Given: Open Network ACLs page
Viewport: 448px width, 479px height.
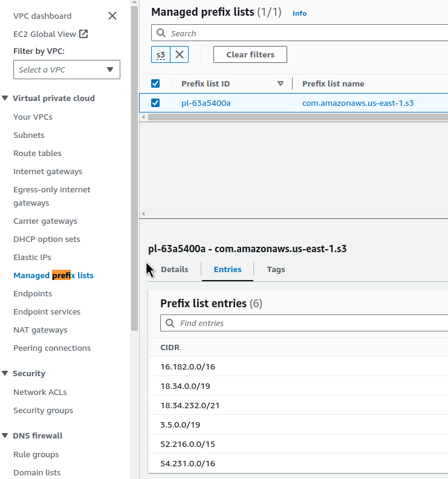Looking at the screenshot, I should [40, 393].
